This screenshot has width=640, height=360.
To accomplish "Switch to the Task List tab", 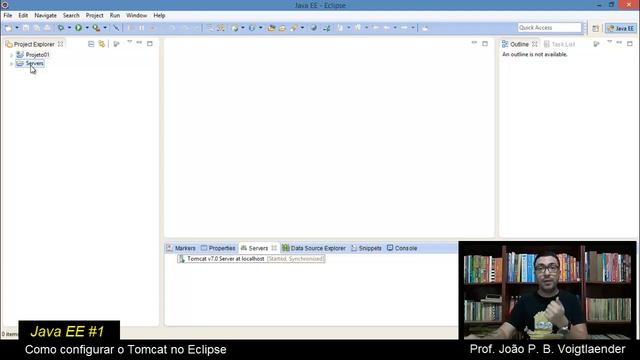I will click(559, 44).
